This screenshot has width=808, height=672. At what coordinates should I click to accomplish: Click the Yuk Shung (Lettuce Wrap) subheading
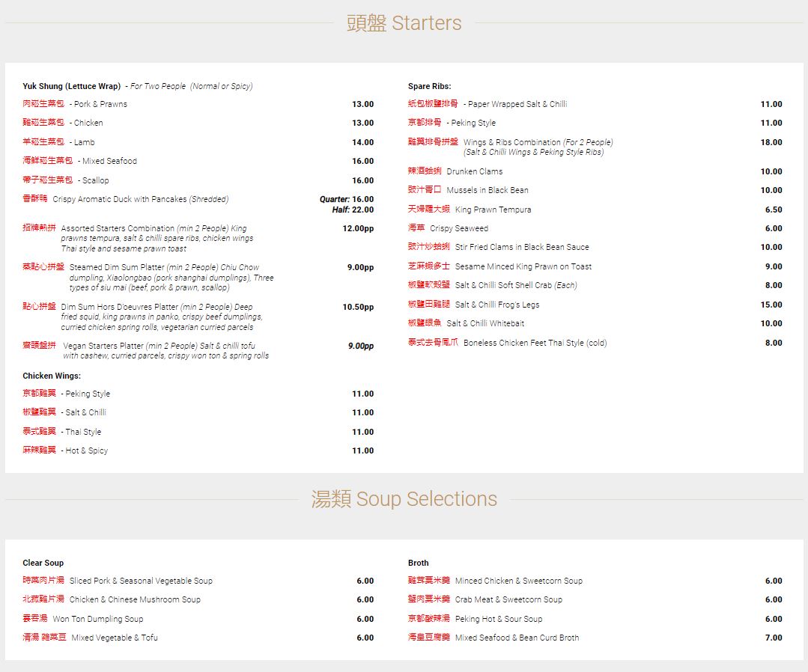72,86
